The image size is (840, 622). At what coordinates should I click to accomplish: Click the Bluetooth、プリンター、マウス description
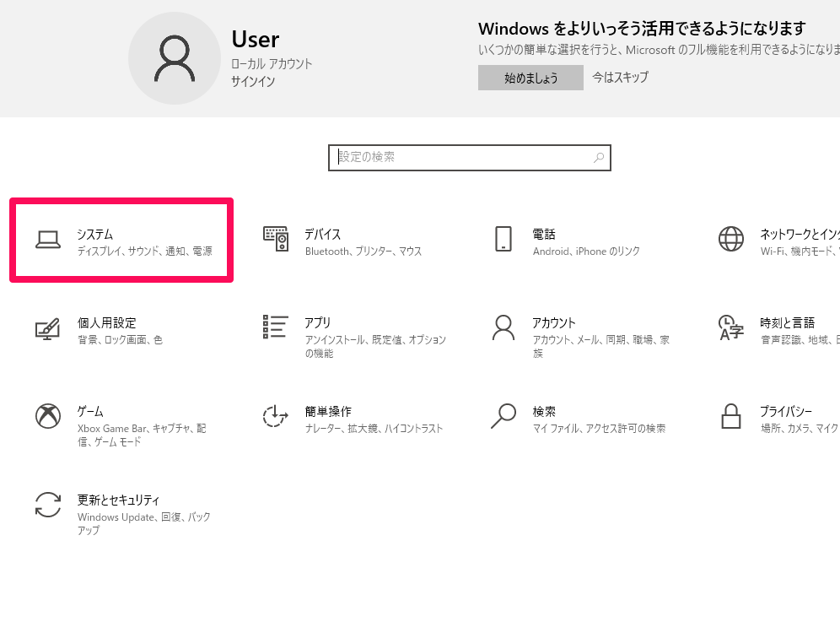tap(363, 251)
